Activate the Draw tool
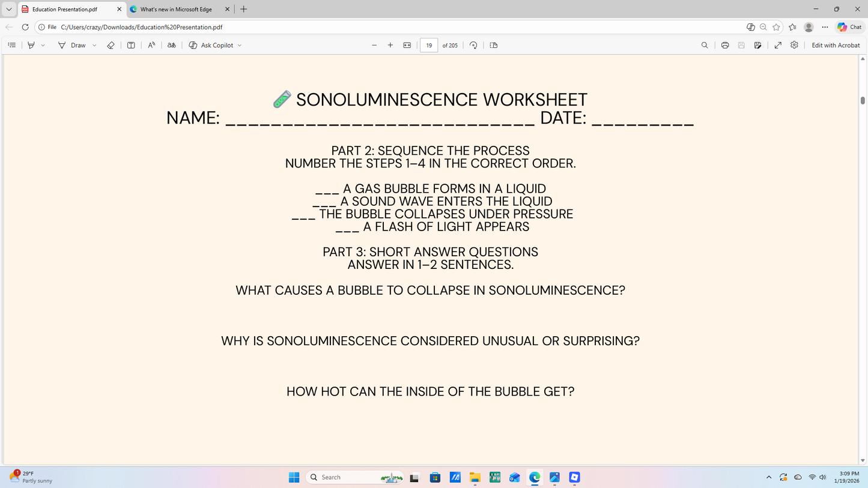Screen dimensions: 868x488 pyautogui.click(x=72, y=45)
